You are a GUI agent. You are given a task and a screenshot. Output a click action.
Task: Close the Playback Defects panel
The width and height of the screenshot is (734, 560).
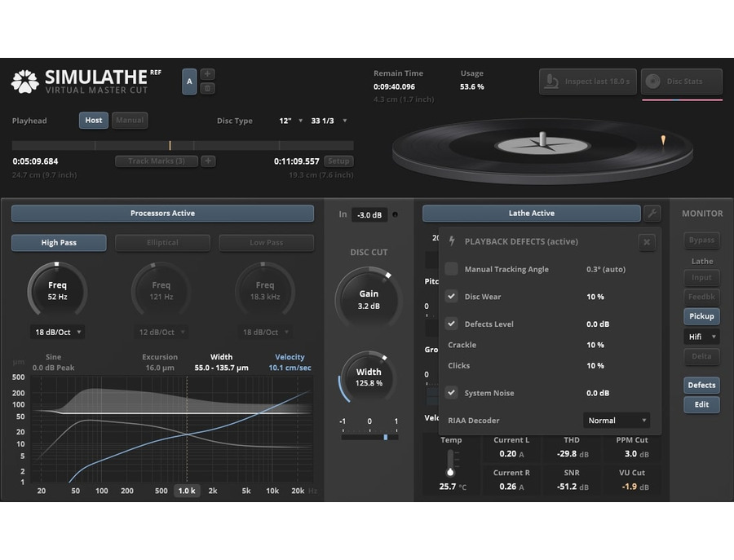(x=647, y=242)
